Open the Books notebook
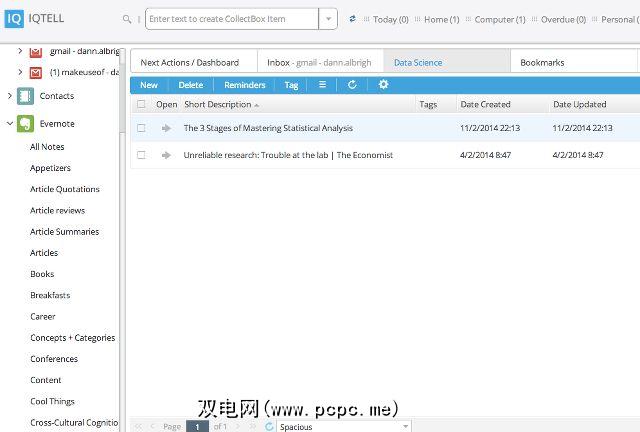 [x=42, y=274]
